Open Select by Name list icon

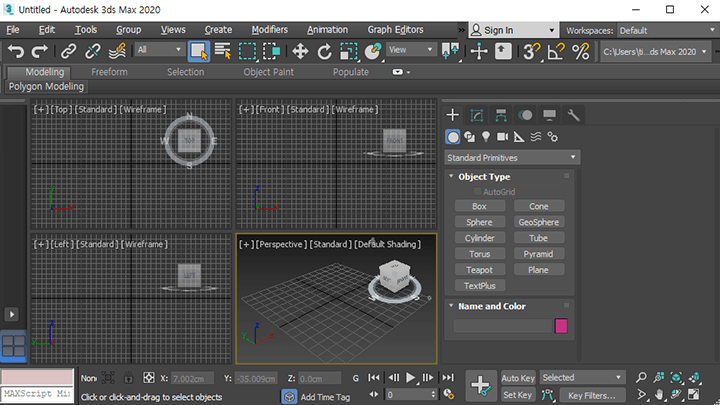click(x=223, y=51)
